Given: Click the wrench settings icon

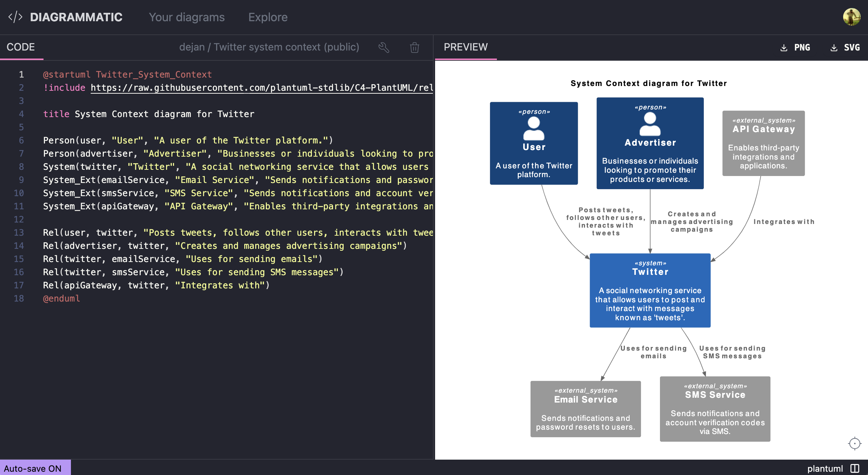Looking at the screenshot, I should (x=384, y=48).
